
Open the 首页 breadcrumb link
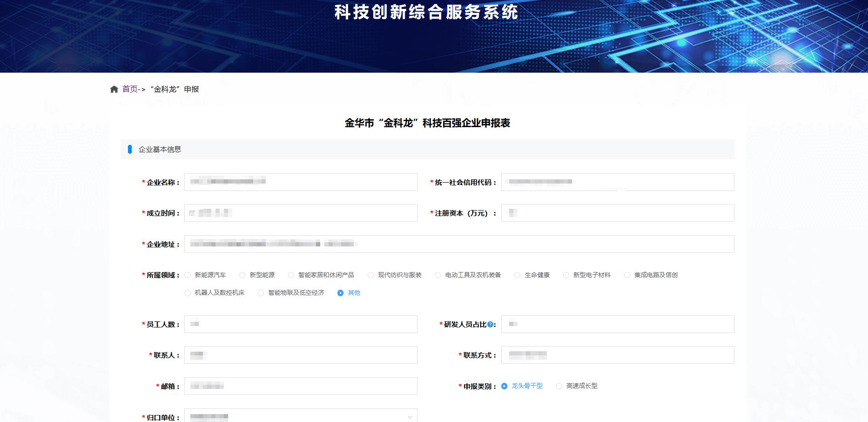pyautogui.click(x=130, y=89)
